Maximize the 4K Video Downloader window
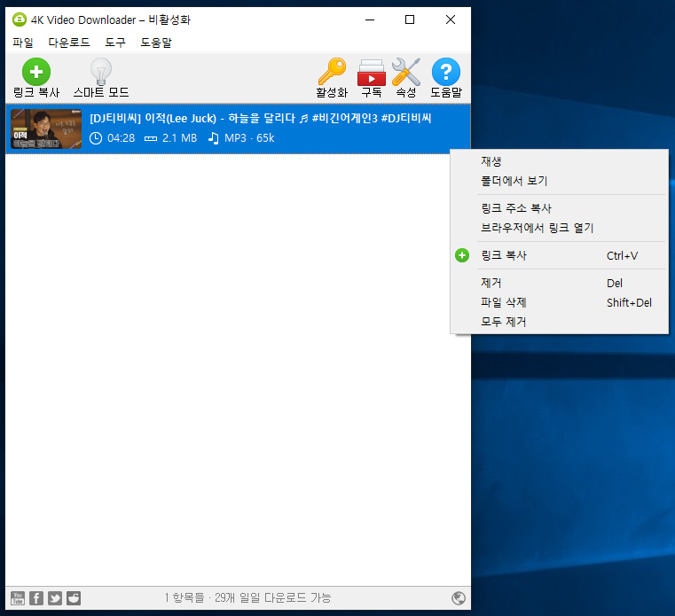Viewport: 675px width, 616px height. coord(410,19)
